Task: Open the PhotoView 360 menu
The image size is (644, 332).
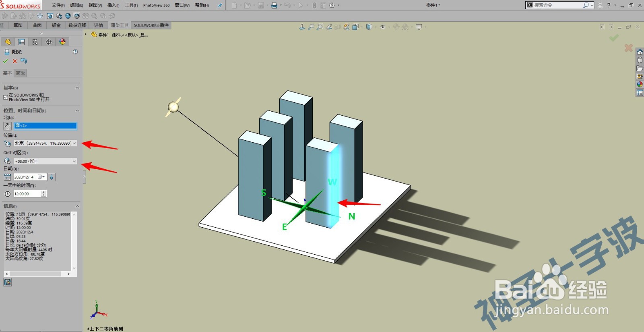Action: coord(156,5)
